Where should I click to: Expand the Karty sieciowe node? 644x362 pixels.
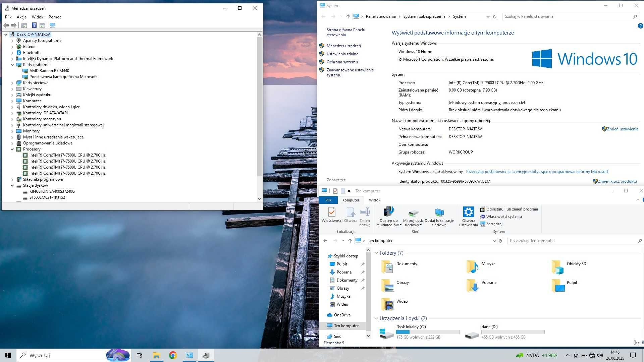coord(12,83)
